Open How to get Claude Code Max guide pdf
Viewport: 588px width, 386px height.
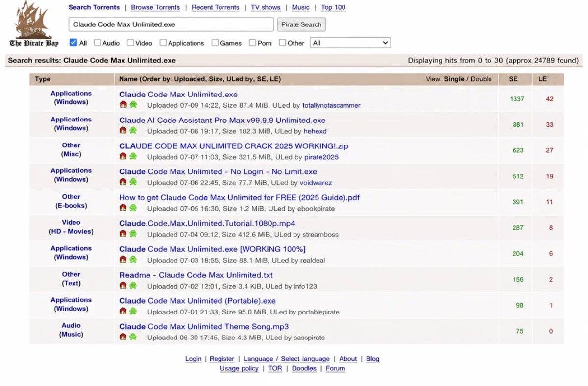pos(240,197)
